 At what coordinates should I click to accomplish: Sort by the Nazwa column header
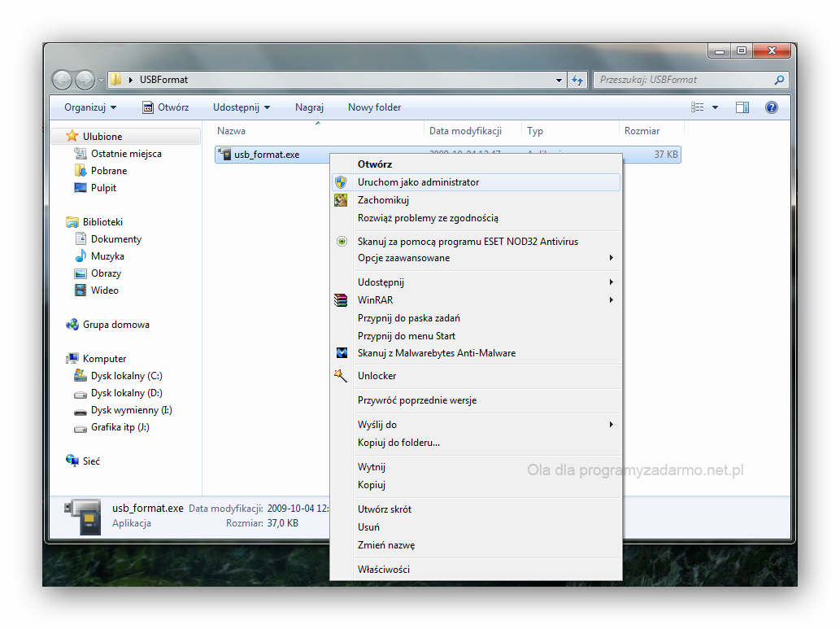tap(318, 131)
